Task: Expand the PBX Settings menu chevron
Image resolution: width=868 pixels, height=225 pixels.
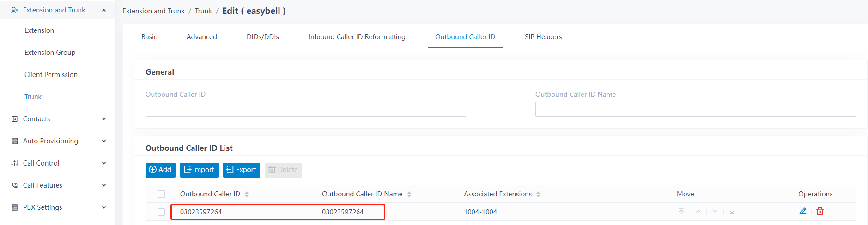Action: pos(104,207)
